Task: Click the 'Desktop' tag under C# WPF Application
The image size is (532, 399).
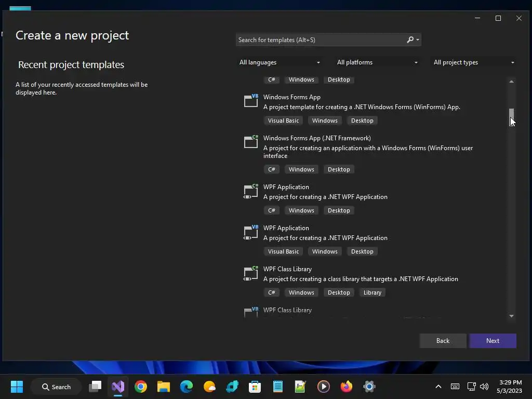Action: click(x=339, y=210)
